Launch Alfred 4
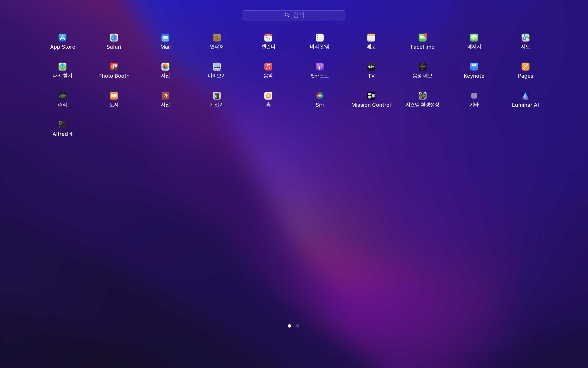Viewport: 588px width, 368px height. click(x=62, y=125)
